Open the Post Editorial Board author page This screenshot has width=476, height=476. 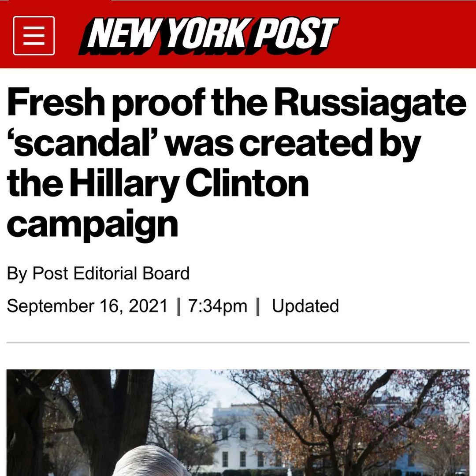pos(111,273)
